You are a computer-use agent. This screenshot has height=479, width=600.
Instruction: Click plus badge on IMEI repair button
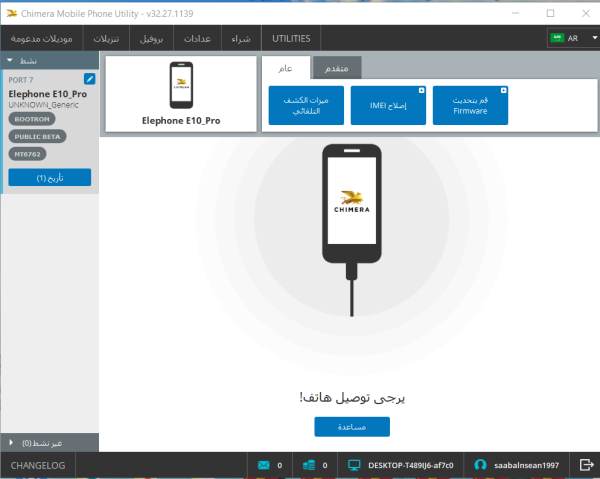pyautogui.click(x=421, y=90)
